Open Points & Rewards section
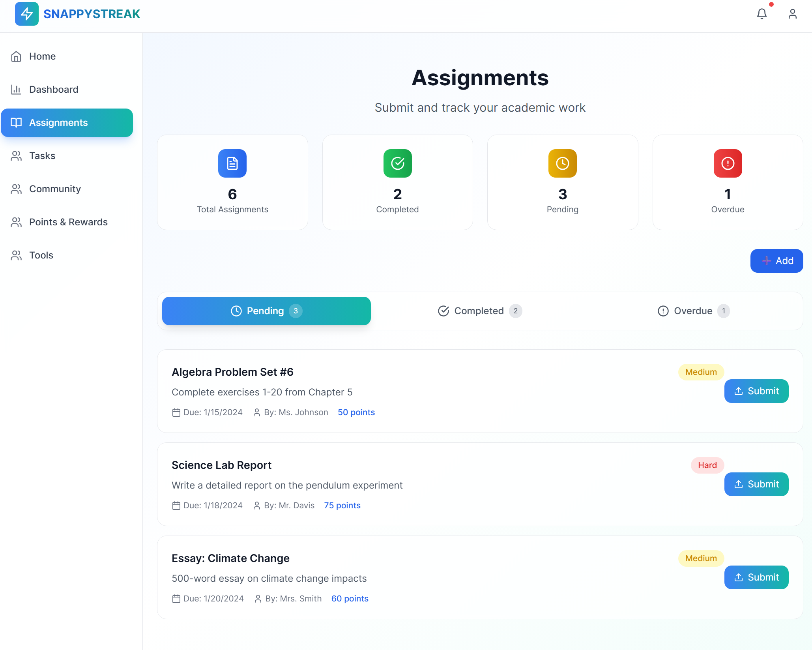This screenshot has height=650, width=812. click(68, 222)
